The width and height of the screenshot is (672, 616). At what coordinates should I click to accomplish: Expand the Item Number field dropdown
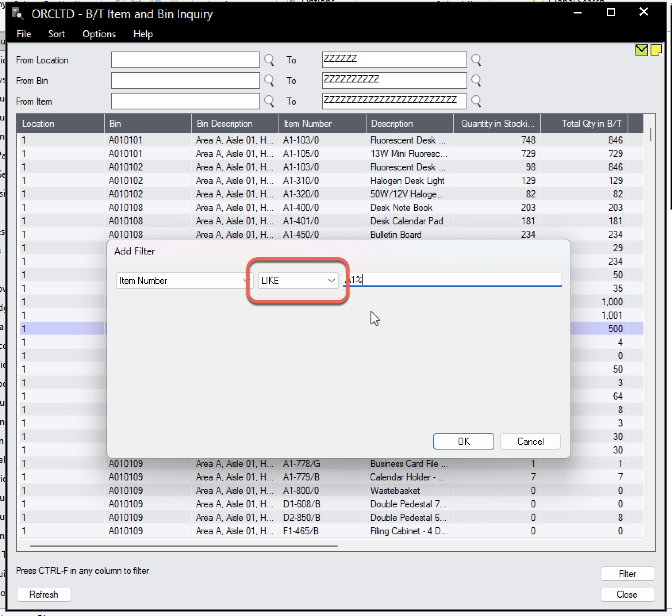[245, 281]
